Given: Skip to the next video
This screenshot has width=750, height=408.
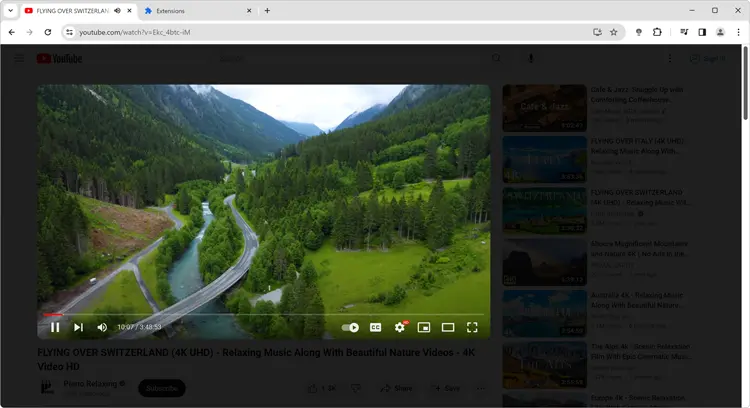Looking at the screenshot, I should point(78,327).
